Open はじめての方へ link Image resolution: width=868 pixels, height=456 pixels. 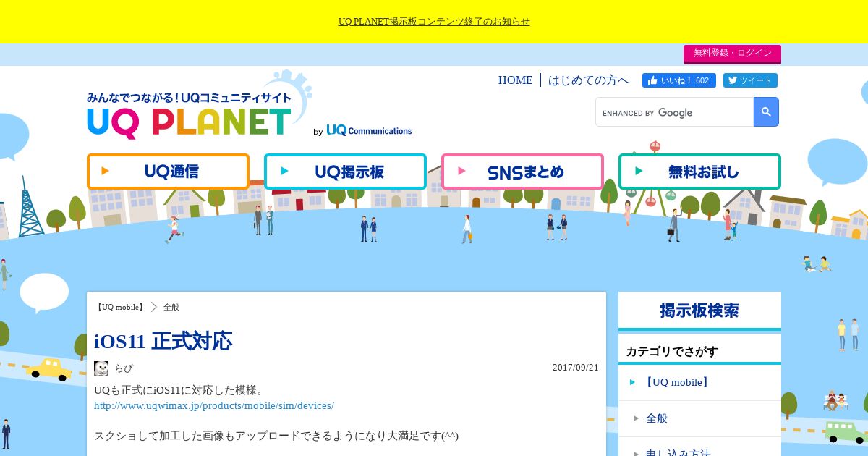pyautogui.click(x=589, y=80)
